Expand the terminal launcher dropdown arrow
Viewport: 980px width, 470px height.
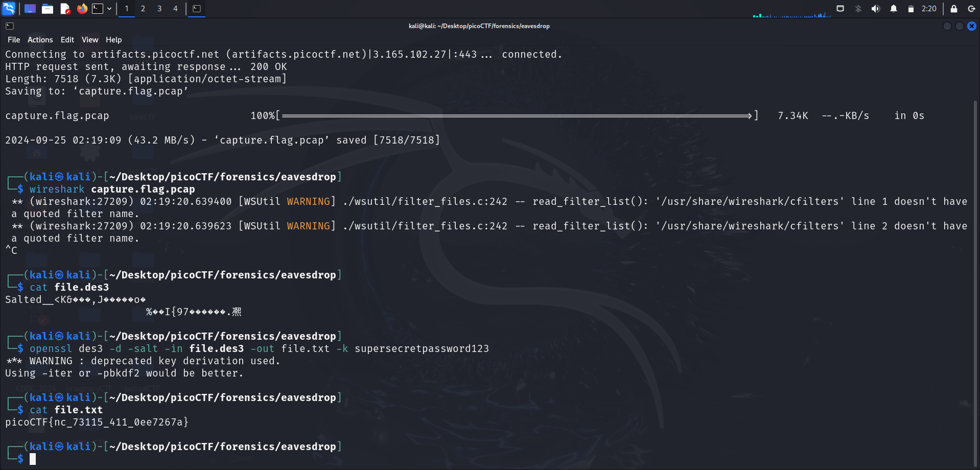109,9
